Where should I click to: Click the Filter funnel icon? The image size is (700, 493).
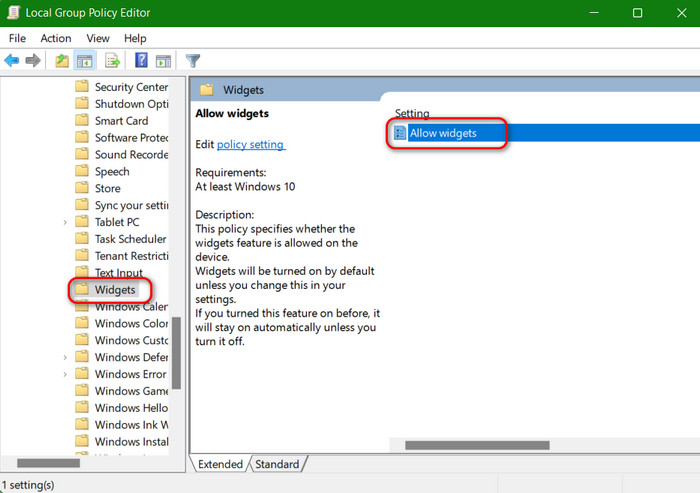click(x=193, y=60)
